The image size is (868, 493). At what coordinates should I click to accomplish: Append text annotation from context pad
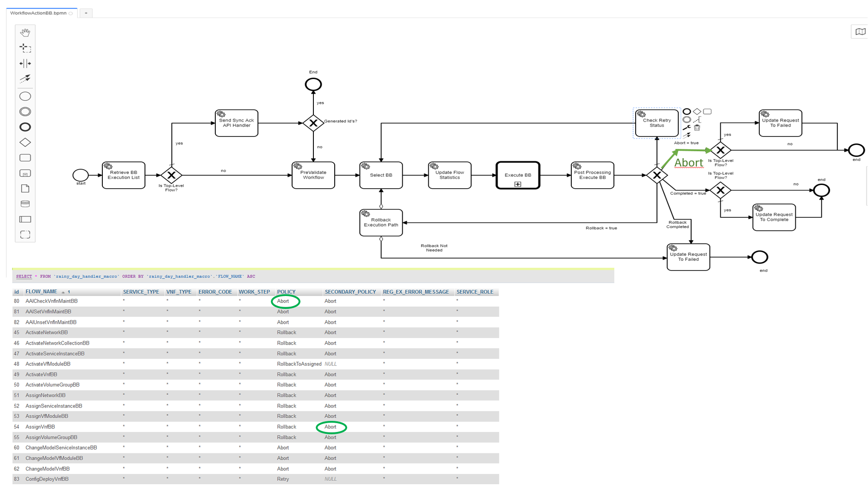click(x=697, y=120)
